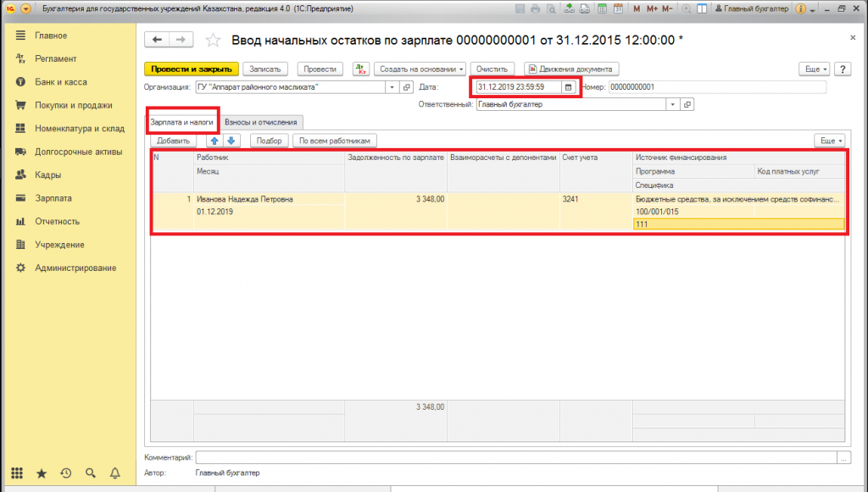
Task: Open the calendar picker beside the Дата field
Action: coord(569,86)
